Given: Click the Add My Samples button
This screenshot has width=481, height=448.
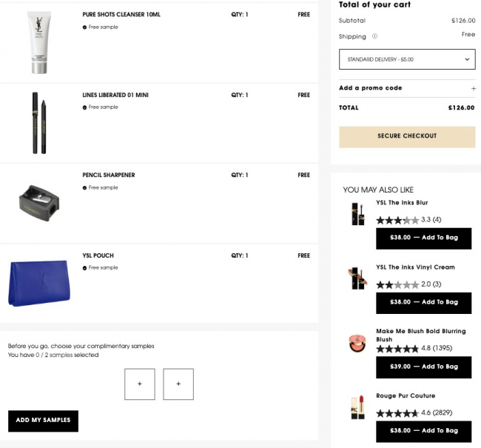Looking at the screenshot, I should [x=43, y=421].
